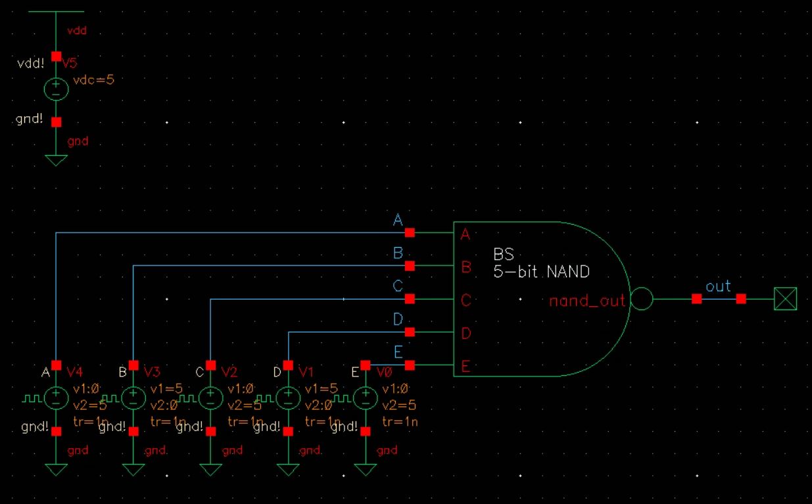Select the blue wire label C near the gate

click(x=398, y=286)
